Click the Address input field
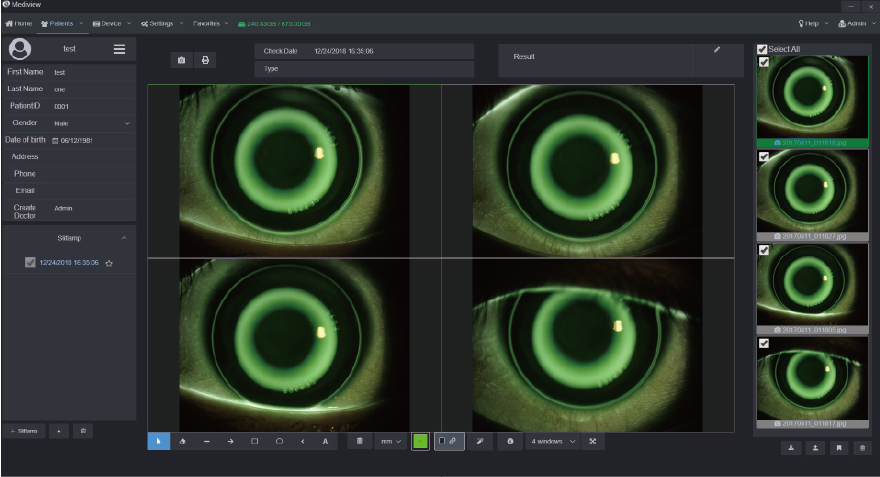The image size is (880, 477). pos(93,157)
